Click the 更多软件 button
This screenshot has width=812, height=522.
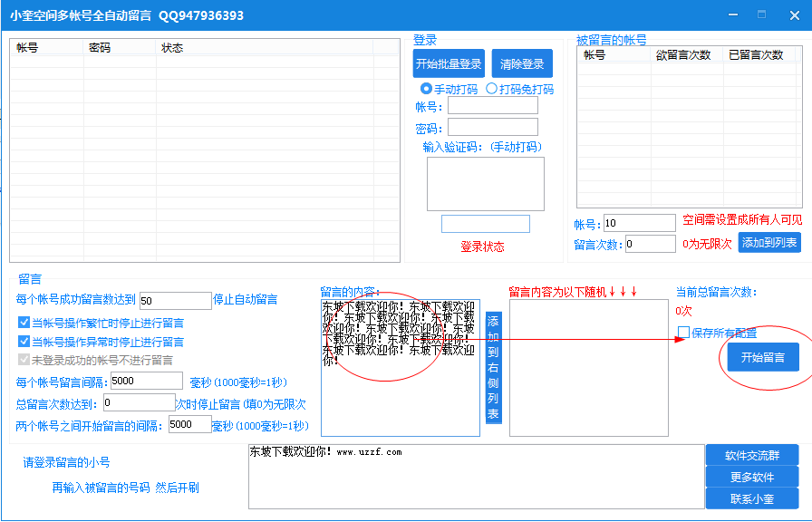tap(752, 477)
